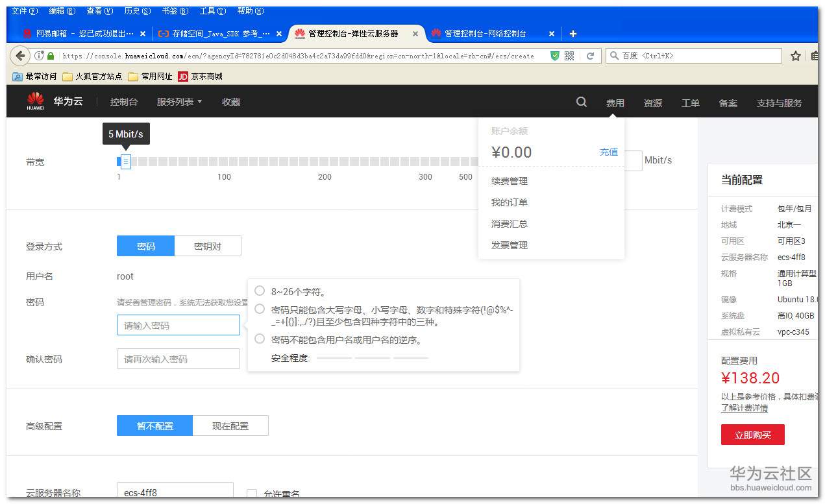Close the 管理控制台-网络控制台 tab

click(x=552, y=34)
